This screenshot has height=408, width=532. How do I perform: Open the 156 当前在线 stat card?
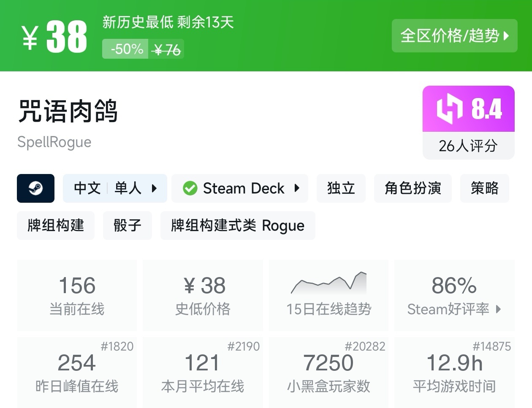[77, 295]
